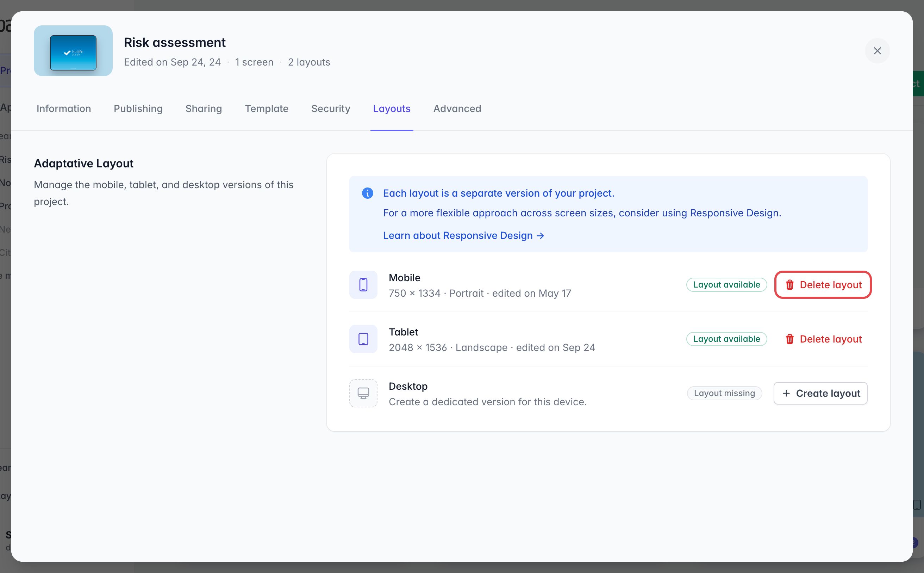Click the 'Risk assessment' project title
Viewport: 924px width, 573px height.
point(175,42)
